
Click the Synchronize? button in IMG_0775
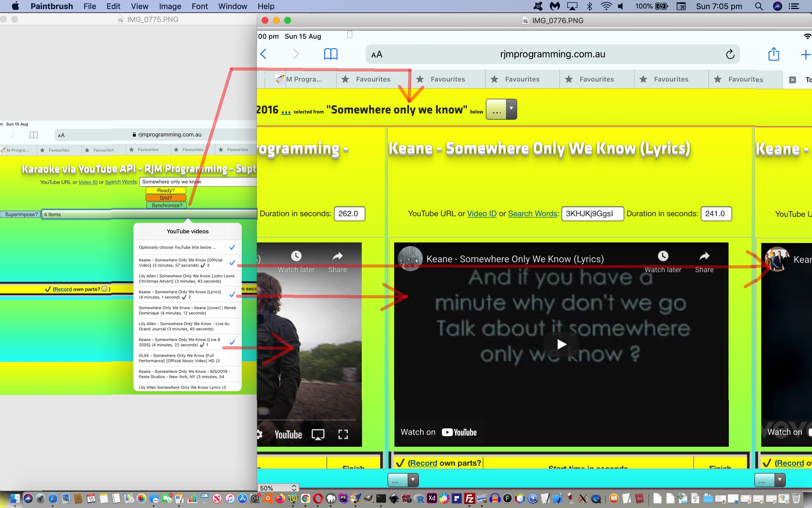coord(167,205)
